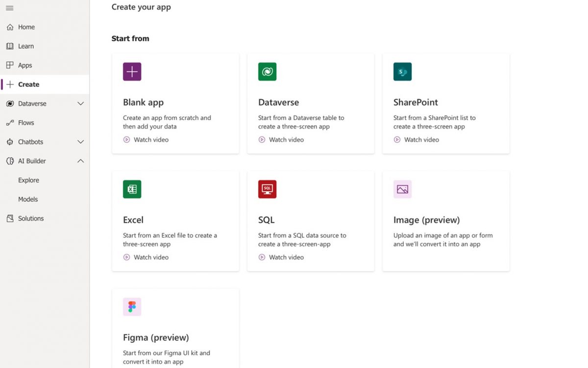Select the Excel tile icon
Image resolution: width=588 pixels, height=368 pixels.
[132, 189]
